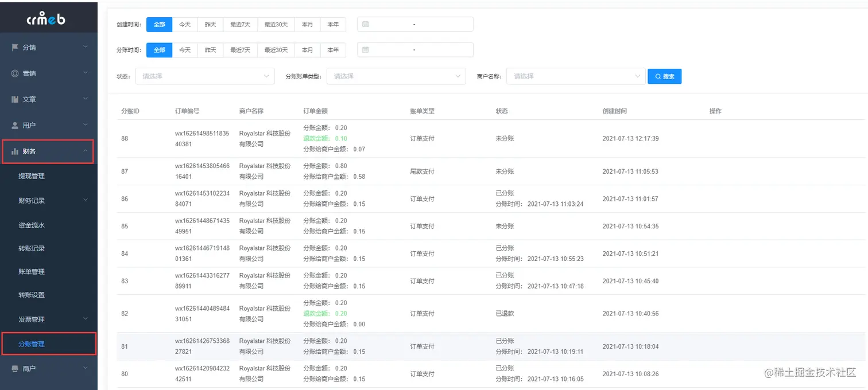Screen dimensions: 868x390
Task: Click the 创建时间 date range input
Action: (x=415, y=24)
